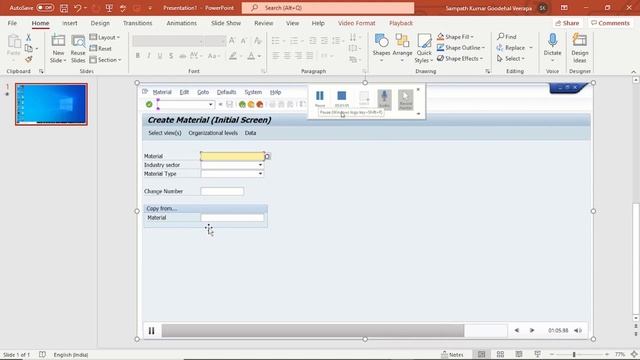Pause the video playback
640x360 pixels.
[x=151, y=331]
